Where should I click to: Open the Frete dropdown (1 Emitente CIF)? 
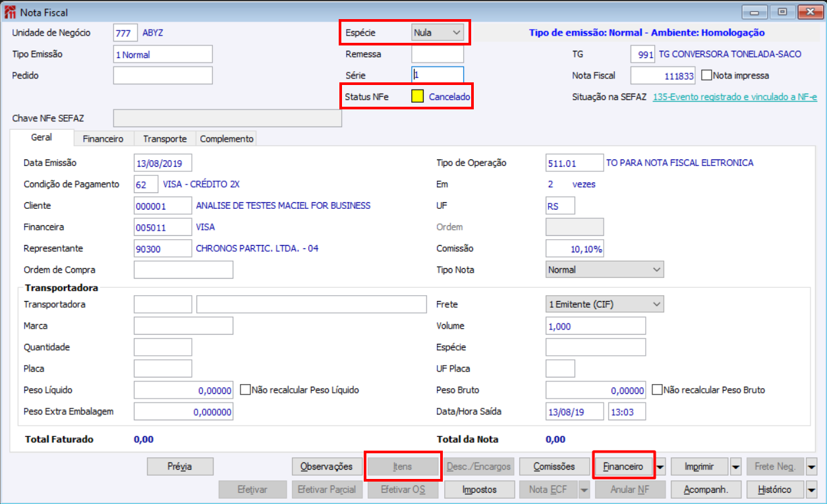point(605,304)
